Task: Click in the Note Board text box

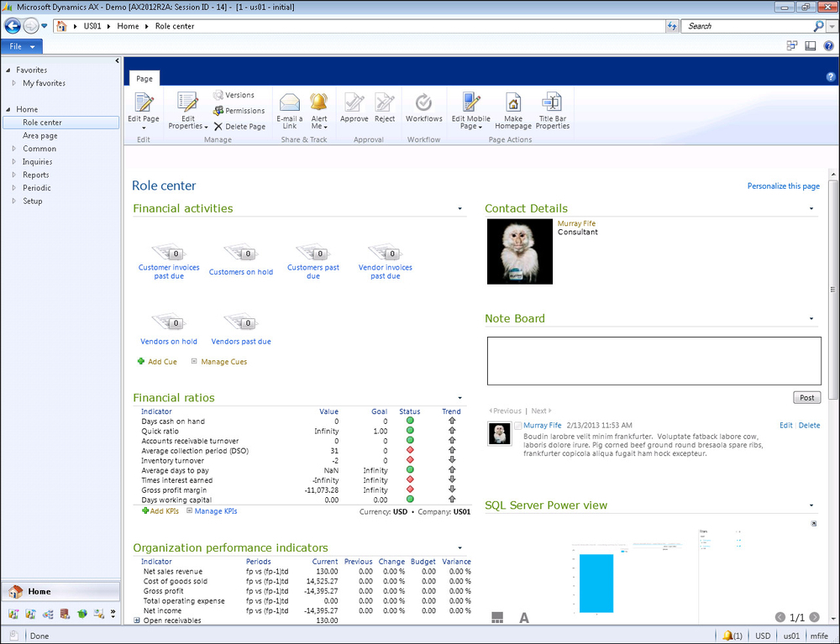Action: [x=654, y=361]
